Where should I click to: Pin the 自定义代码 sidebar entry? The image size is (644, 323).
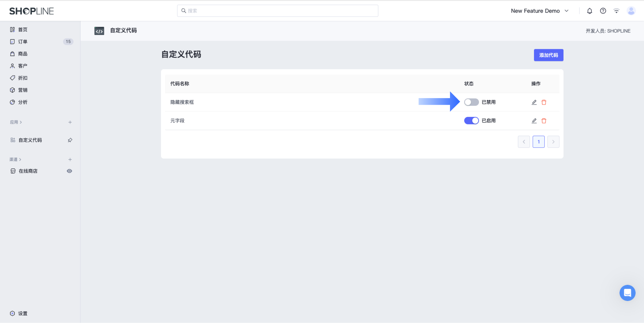coord(70,140)
